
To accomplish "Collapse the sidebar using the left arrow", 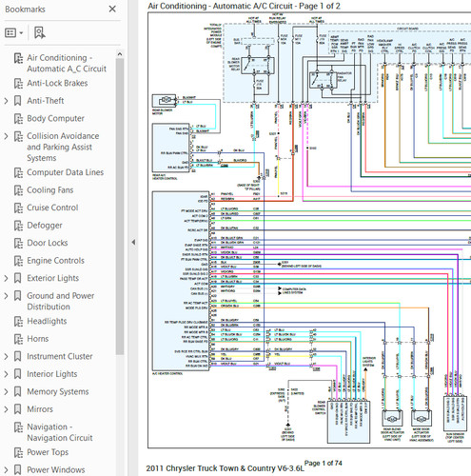I will pyautogui.click(x=133, y=242).
